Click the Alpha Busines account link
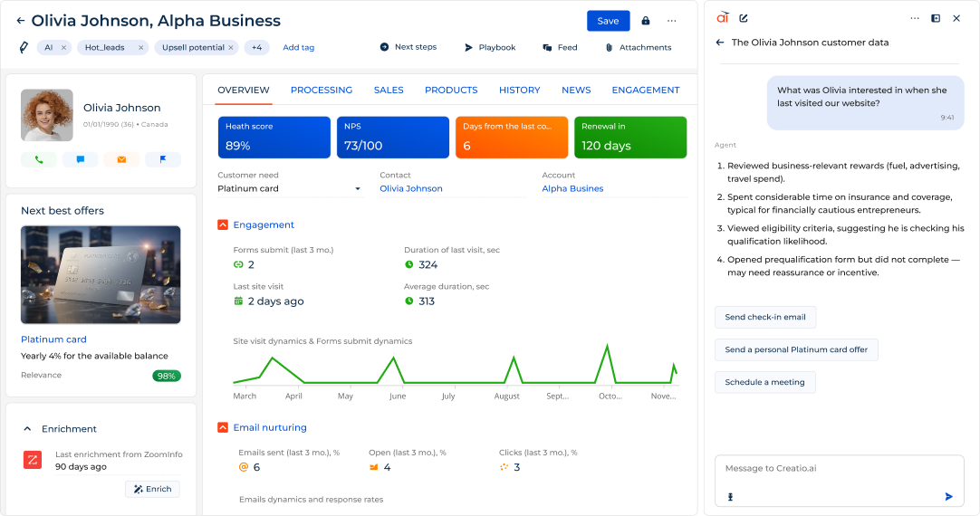 click(572, 189)
